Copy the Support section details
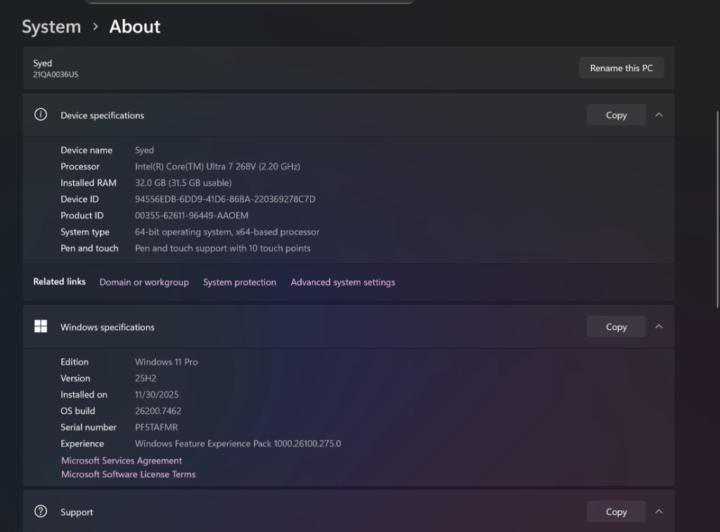The image size is (720, 532). (x=616, y=512)
